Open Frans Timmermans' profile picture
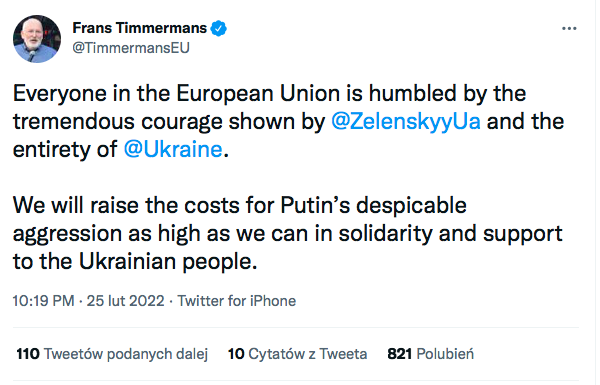The image size is (600, 385). point(37,39)
